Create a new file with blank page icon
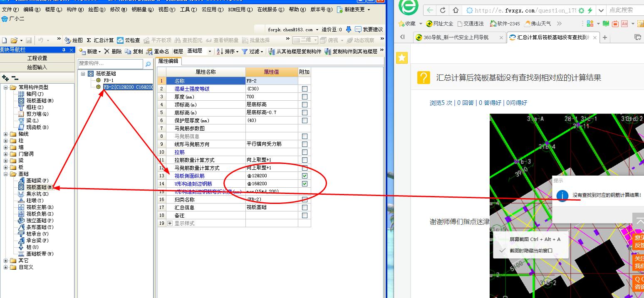 5,40
